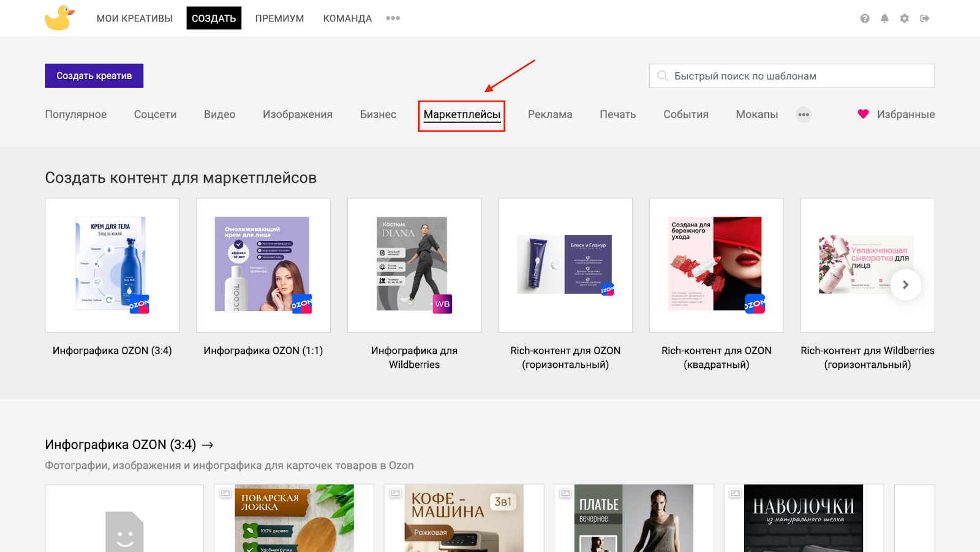The width and height of the screenshot is (980, 552).
Task: Open Rich-контент для OZON квадратный thumbnail
Action: [717, 265]
